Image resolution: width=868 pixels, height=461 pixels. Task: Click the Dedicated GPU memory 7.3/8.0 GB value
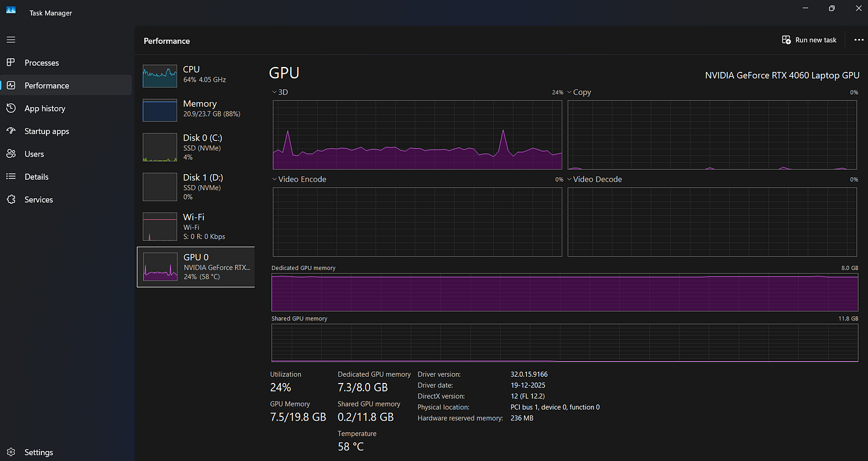[x=363, y=387]
